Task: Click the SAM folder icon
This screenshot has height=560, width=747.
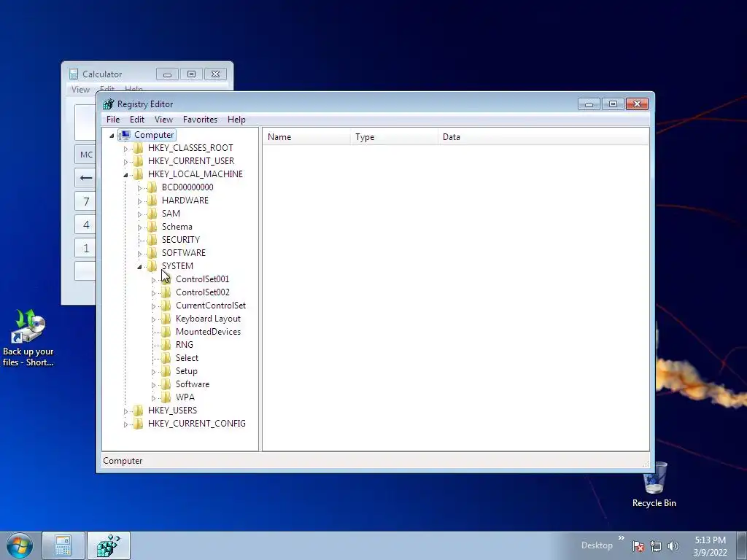Action: point(152,214)
